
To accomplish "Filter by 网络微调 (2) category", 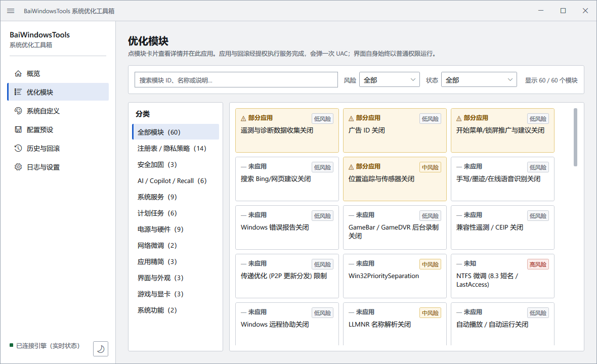I will tap(176, 245).
